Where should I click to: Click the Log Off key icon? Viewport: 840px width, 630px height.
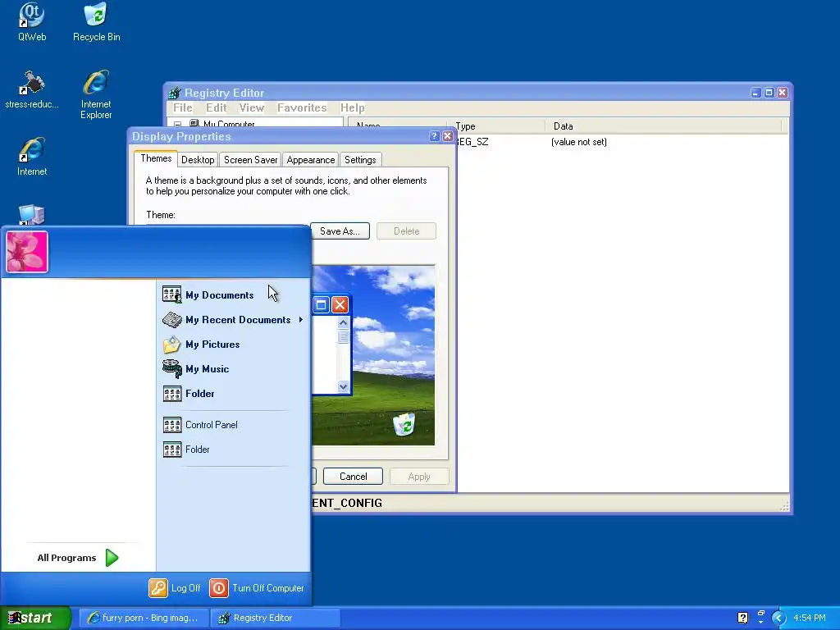158,588
